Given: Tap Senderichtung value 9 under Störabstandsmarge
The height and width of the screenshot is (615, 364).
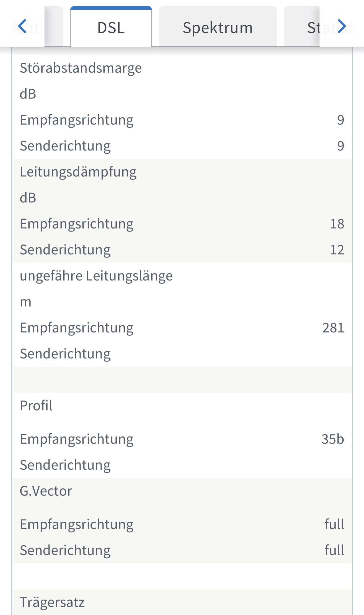Looking at the screenshot, I should coord(341,146).
